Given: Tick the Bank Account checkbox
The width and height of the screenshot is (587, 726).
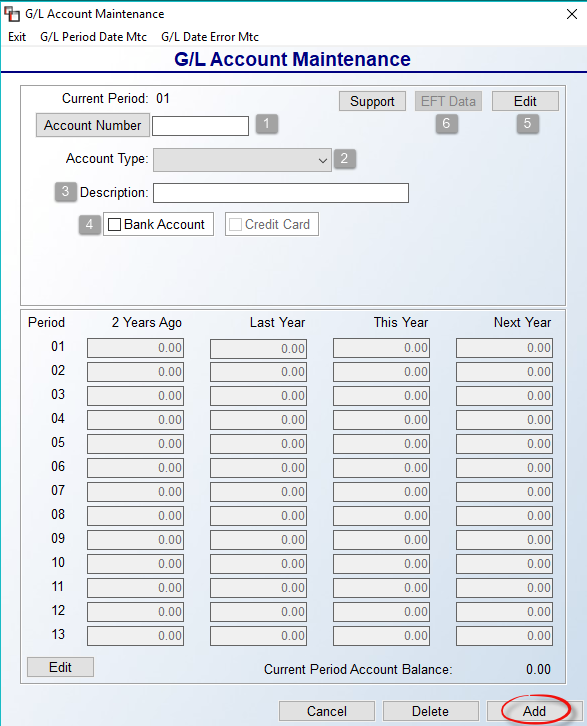Looking at the screenshot, I should [x=114, y=225].
